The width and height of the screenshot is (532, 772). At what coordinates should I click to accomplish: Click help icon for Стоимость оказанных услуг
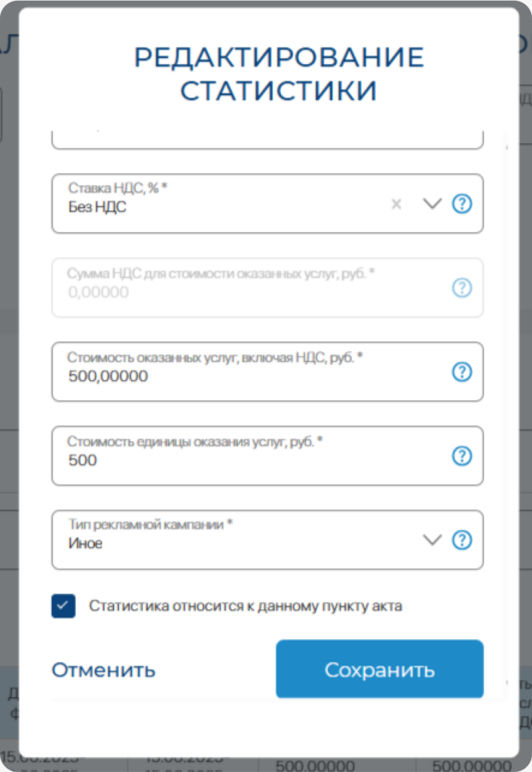point(462,372)
